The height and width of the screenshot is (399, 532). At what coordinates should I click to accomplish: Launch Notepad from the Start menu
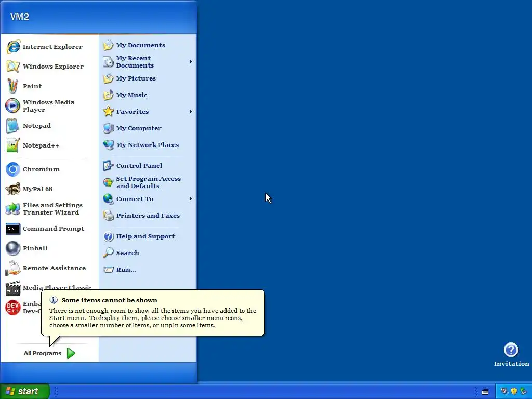click(x=49, y=126)
